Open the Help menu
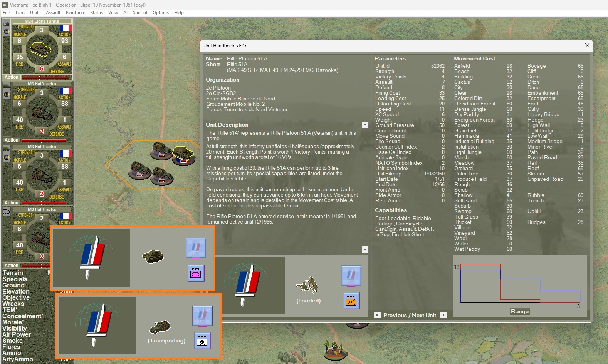 click(179, 13)
